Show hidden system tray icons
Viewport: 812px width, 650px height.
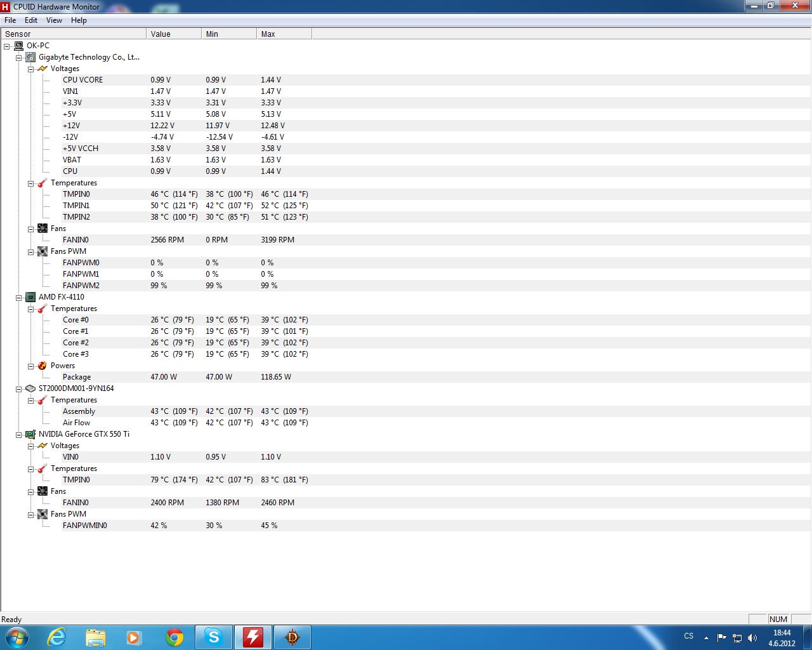(706, 638)
